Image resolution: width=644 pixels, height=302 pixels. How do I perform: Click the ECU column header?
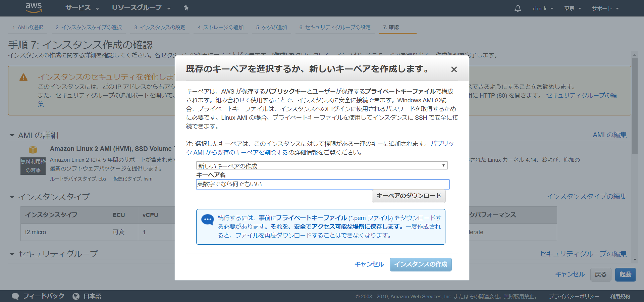pyautogui.click(x=123, y=215)
